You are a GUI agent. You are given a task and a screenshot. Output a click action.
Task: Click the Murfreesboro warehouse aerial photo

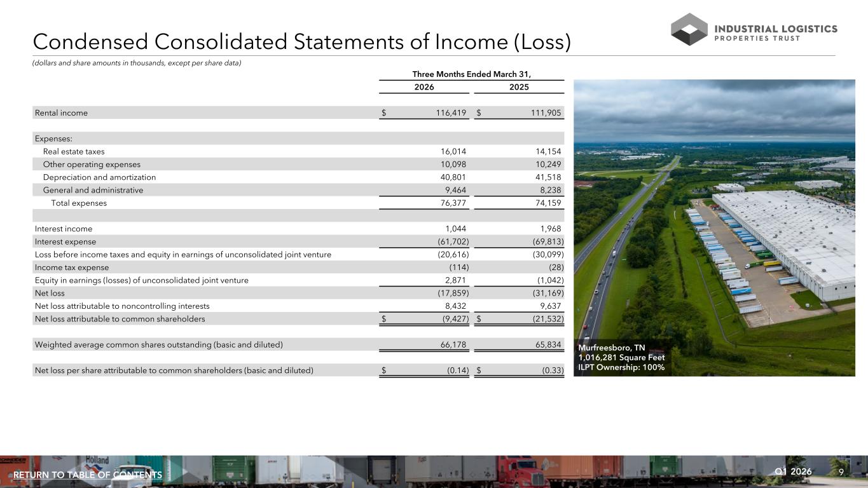714,227
